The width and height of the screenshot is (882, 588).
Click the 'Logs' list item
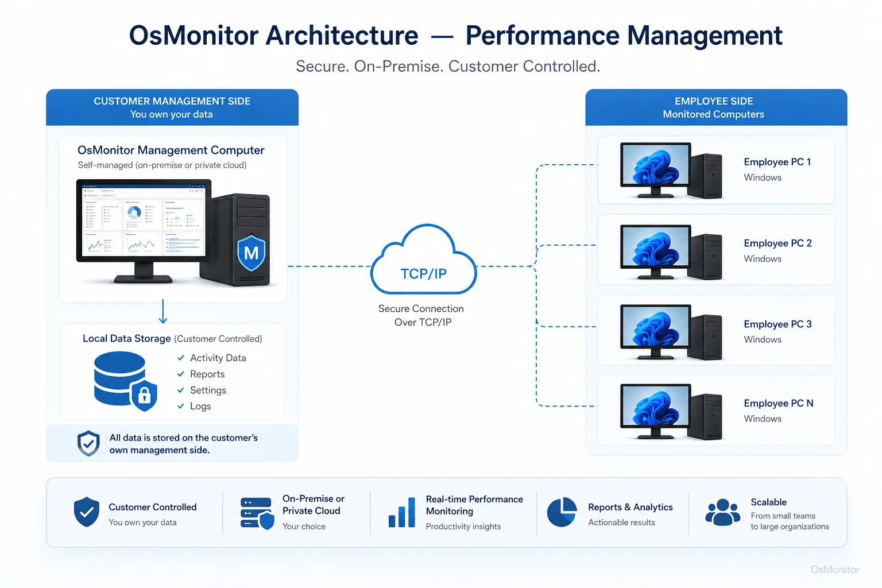[x=200, y=406]
